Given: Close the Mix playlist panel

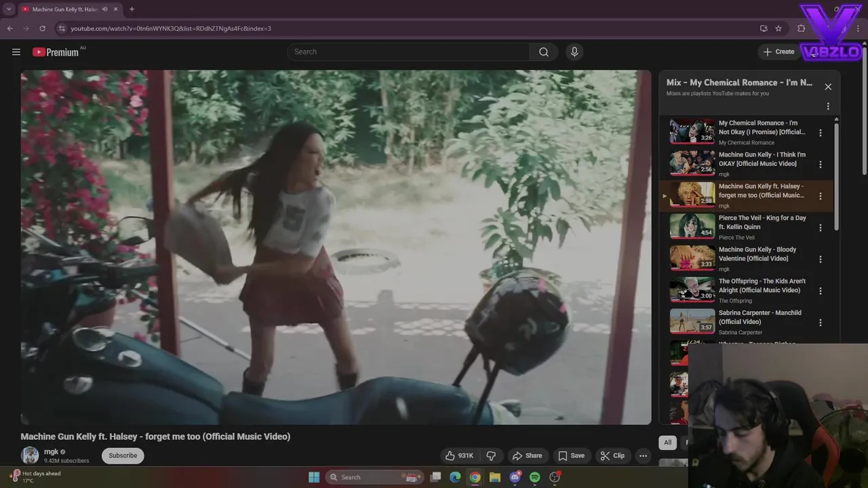Looking at the screenshot, I should coord(828,87).
